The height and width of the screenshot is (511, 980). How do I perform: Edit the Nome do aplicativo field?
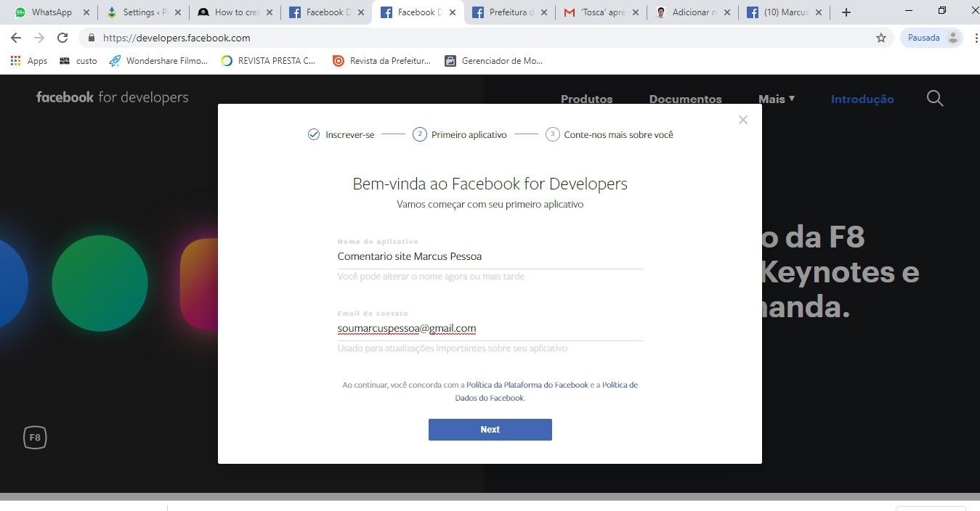490,256
